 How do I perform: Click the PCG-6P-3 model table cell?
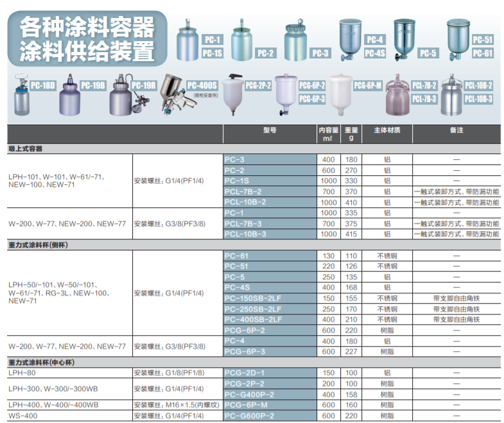point(270,352)
